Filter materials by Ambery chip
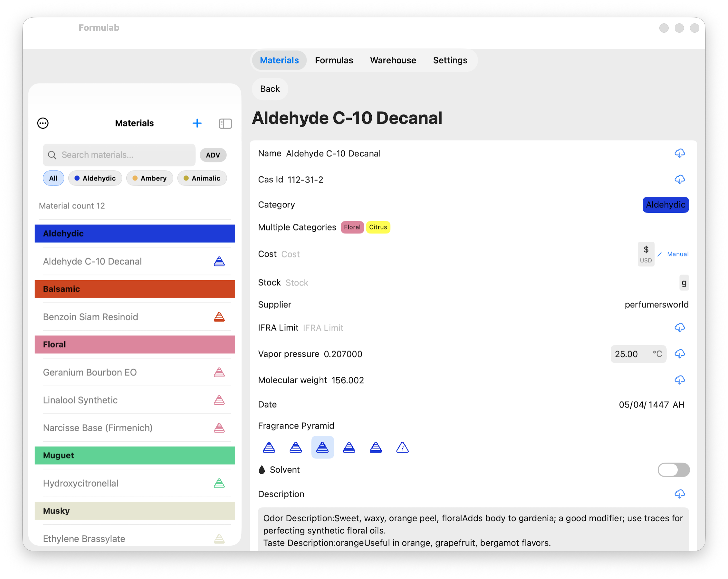 point(150,178)
